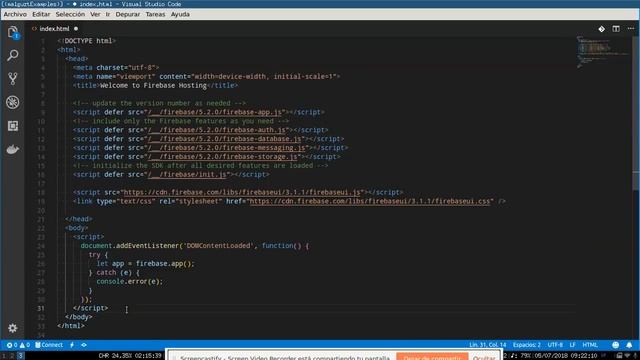Image resolution: width=640 pixels, height=360 pixels.
Task: Open the firebase-app.js script link
Action: pos(215,112)
